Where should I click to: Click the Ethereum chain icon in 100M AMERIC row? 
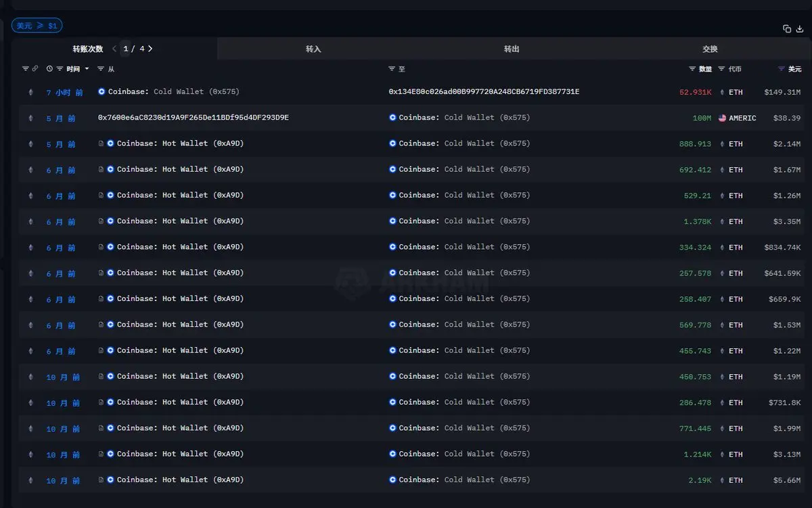coord(30,118)
